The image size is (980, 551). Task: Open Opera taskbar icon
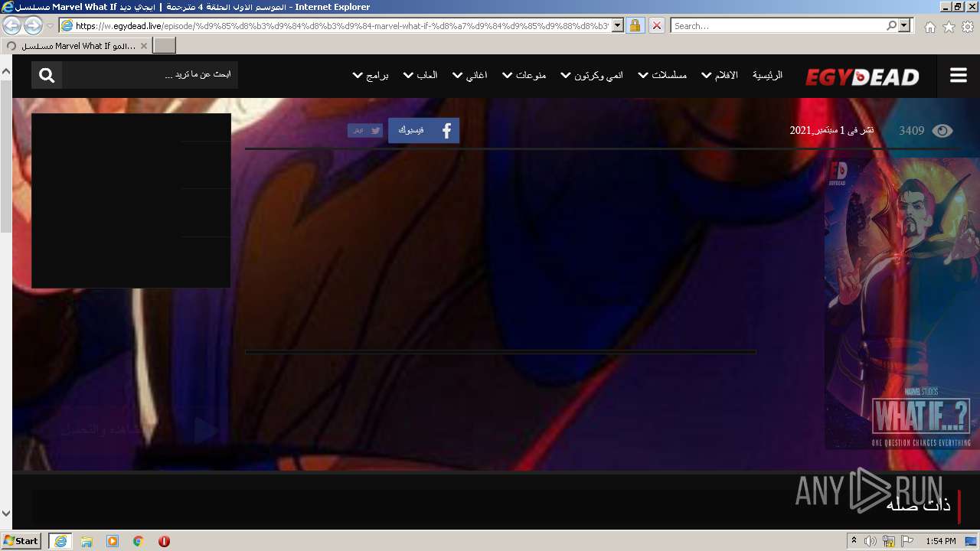(x=164, y=541)
